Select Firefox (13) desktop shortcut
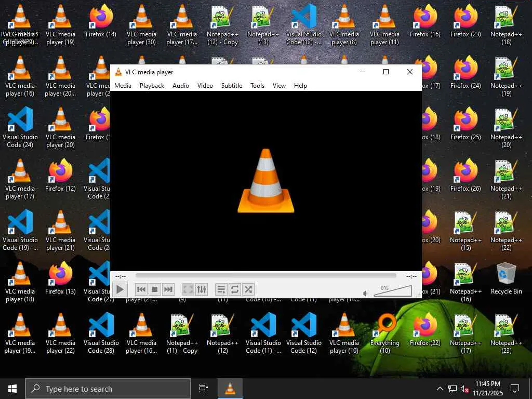 pyautogui.click(x=60, y=278)
